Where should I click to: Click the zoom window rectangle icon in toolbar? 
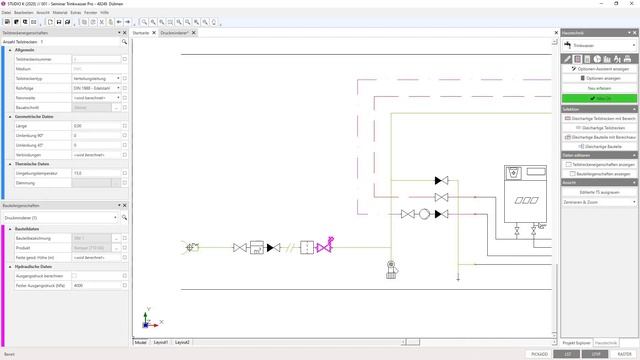pos(170,22)
